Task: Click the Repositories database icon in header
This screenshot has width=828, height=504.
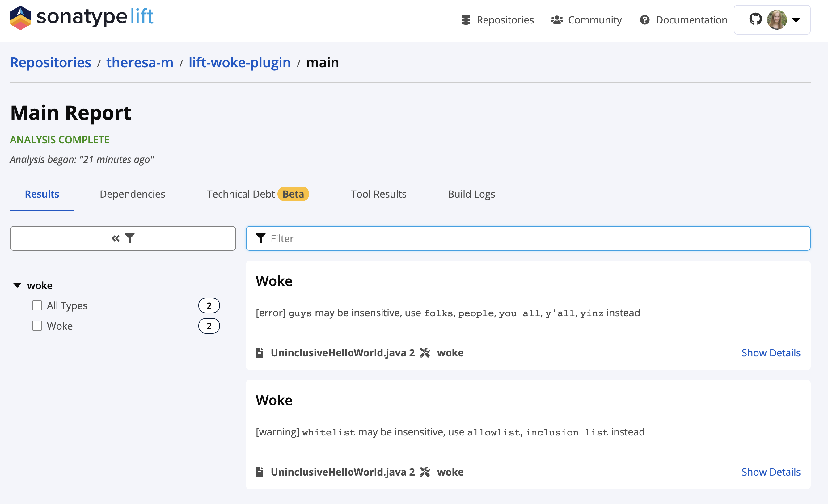Action: tap(466, 20)
